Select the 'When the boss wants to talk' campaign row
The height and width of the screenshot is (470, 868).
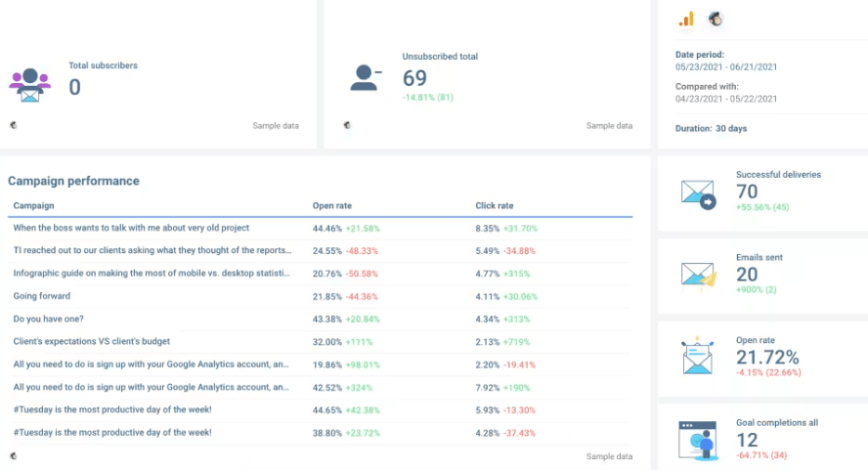[320, 228]
